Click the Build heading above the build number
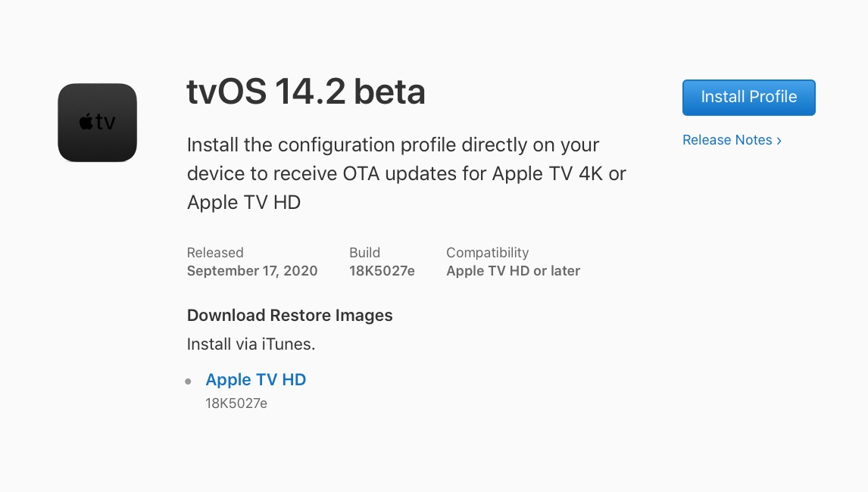This screenshot has height=492, width=868. pos(364,252)
